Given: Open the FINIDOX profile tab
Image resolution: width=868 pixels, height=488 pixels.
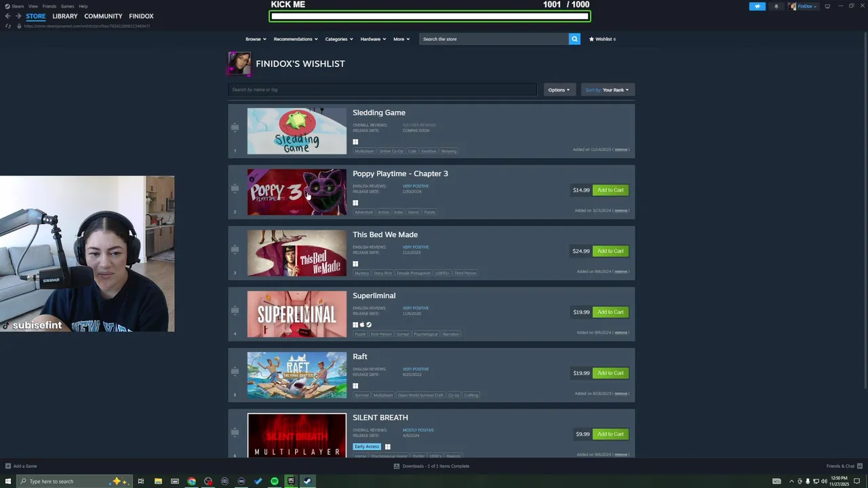Looking at the screenshot, I should (x=141, y=16).
